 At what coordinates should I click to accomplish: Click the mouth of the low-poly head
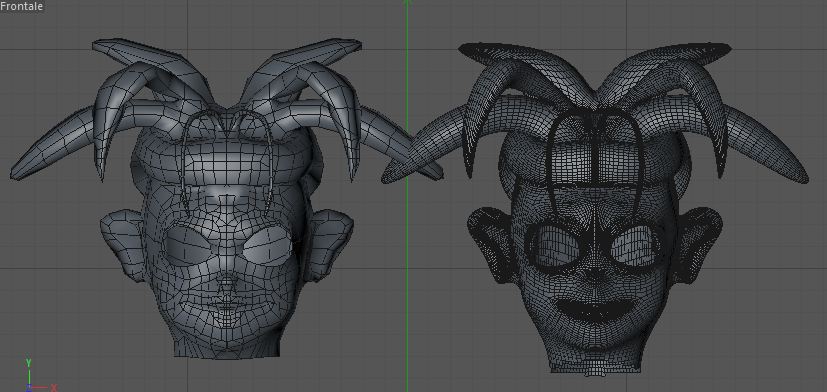pos(227,306)
